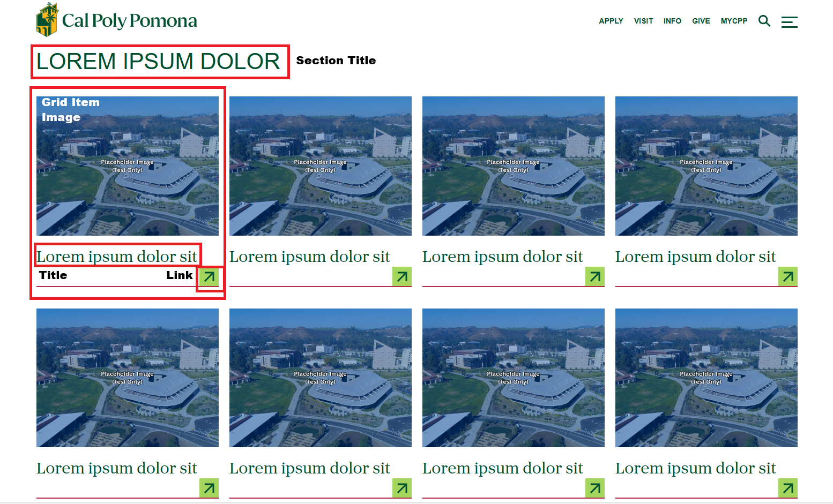Click arrow icon on fourth bottom-row card
The image size is (833, 504).
(x=788, y=488)
